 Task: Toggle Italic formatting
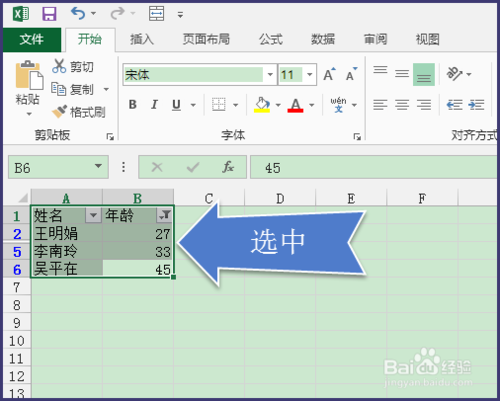coord(154,105)
